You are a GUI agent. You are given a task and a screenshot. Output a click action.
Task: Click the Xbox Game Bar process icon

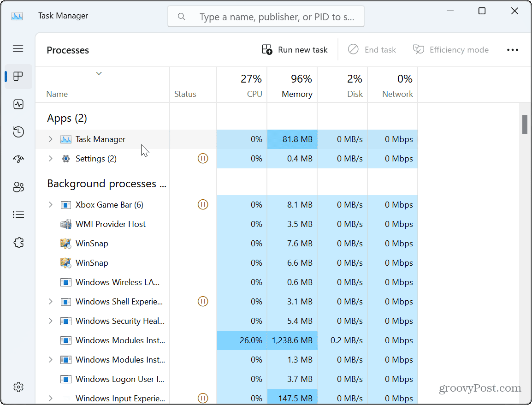[66, 205]
